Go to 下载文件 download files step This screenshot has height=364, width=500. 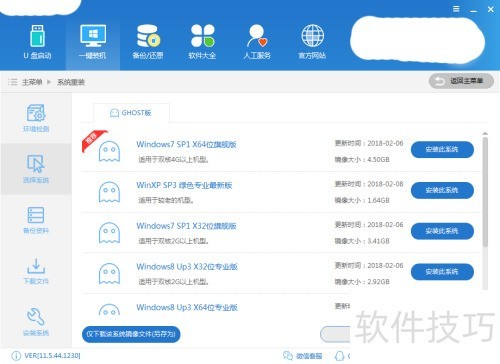pyautogui.click(x=36, y=271)
